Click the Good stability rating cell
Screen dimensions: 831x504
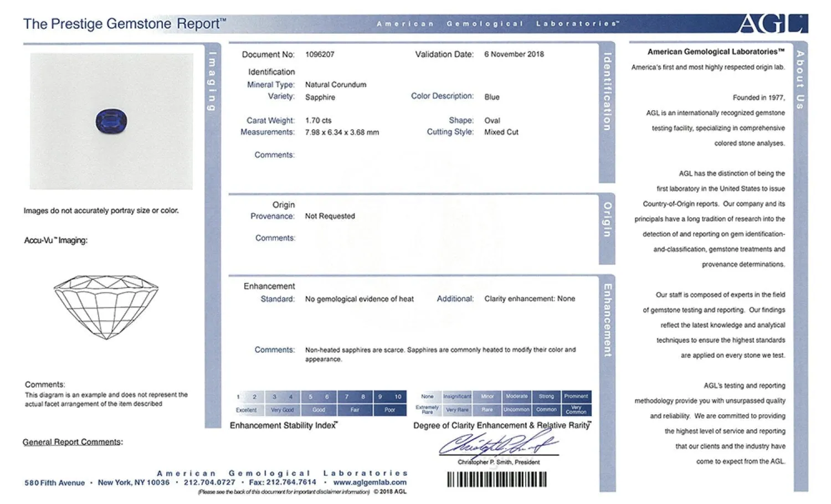[319, 410]
